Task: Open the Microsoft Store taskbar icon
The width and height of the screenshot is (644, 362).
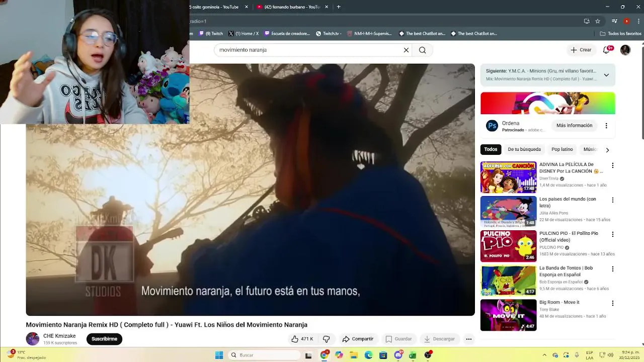Action: click(x=383, y=355)
